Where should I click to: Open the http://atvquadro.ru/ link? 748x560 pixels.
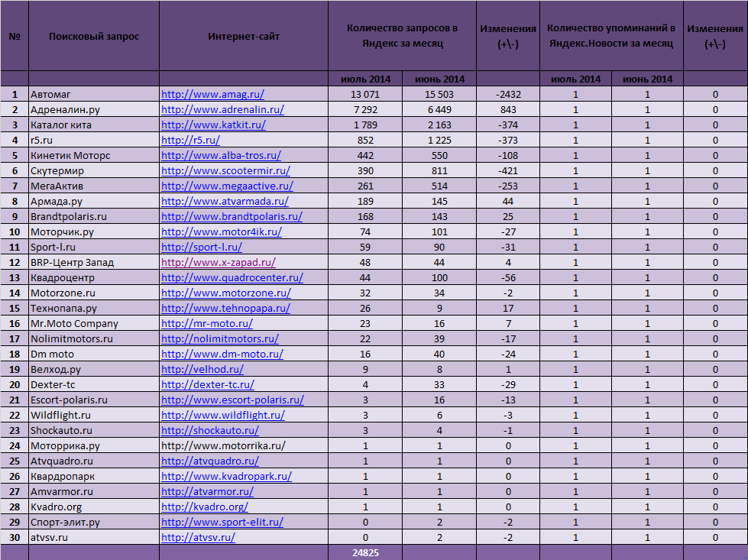[x=210, y=461]
